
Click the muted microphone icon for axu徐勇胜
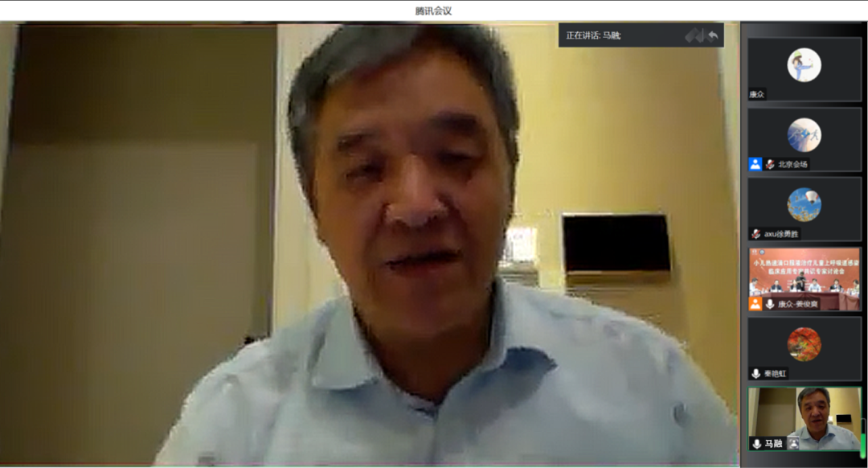coord(755,234)
